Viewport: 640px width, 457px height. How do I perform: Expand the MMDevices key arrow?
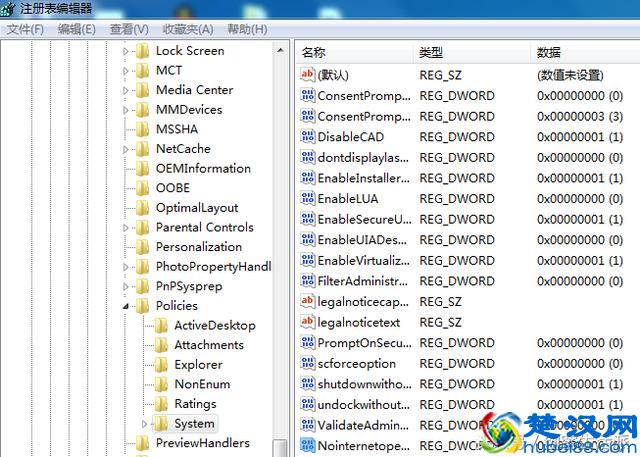tap(126, 110)
